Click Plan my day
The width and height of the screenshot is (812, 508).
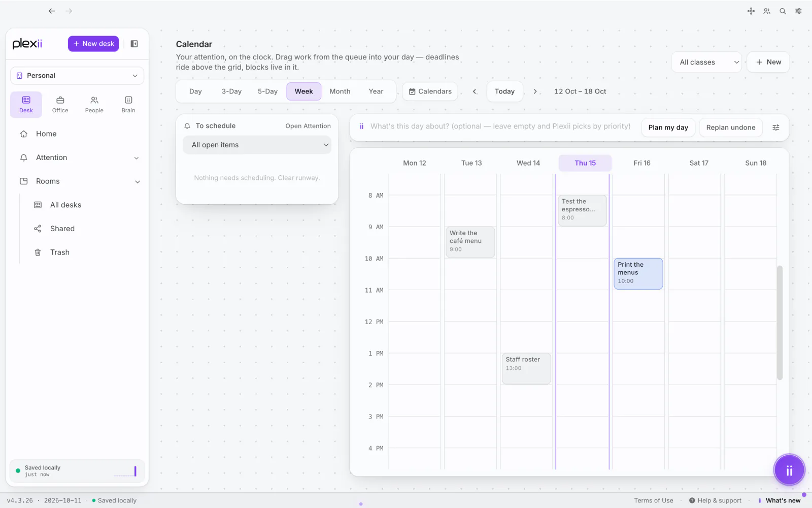(668, 128)
